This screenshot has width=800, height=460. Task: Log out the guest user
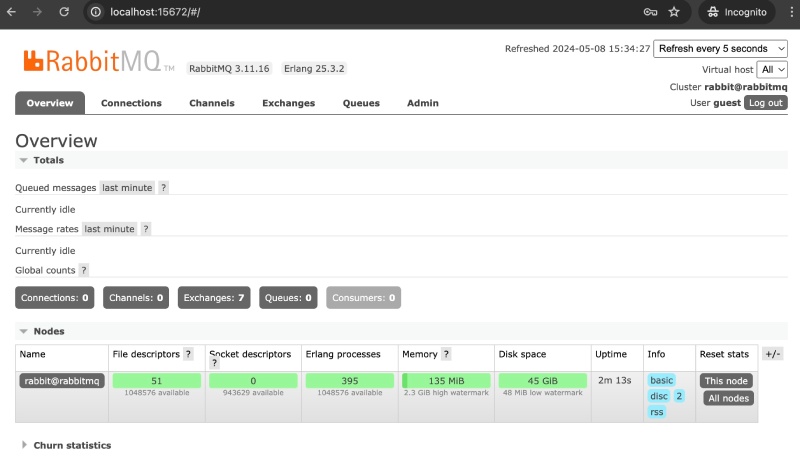point(765,103)
